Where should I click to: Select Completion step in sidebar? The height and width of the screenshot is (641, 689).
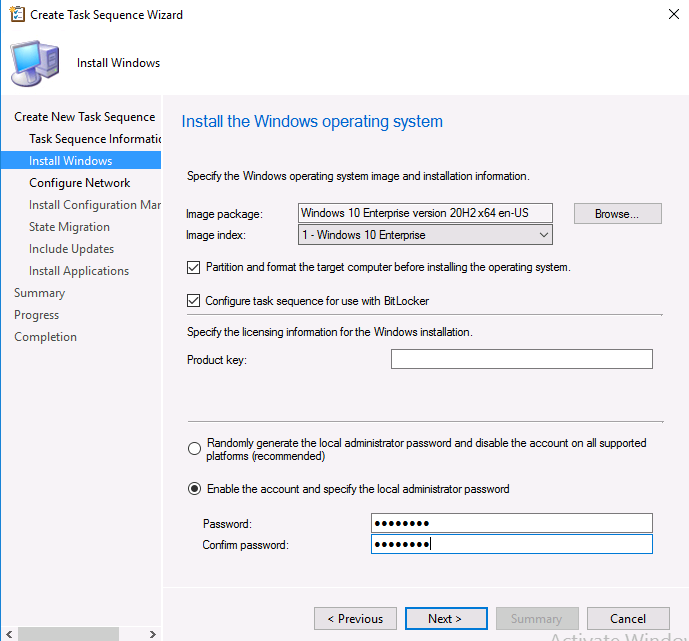(x=45, y=337)
